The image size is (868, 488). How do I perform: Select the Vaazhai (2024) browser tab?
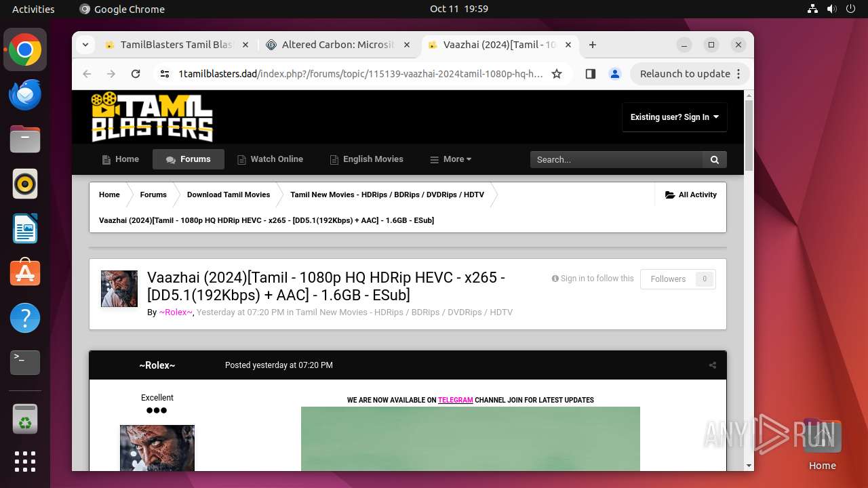pos(500,45)
